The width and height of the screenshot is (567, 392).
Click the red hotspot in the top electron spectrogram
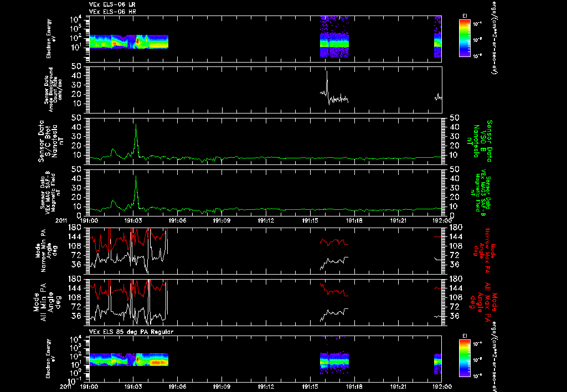pyautogui.click(x=137, y=42)
